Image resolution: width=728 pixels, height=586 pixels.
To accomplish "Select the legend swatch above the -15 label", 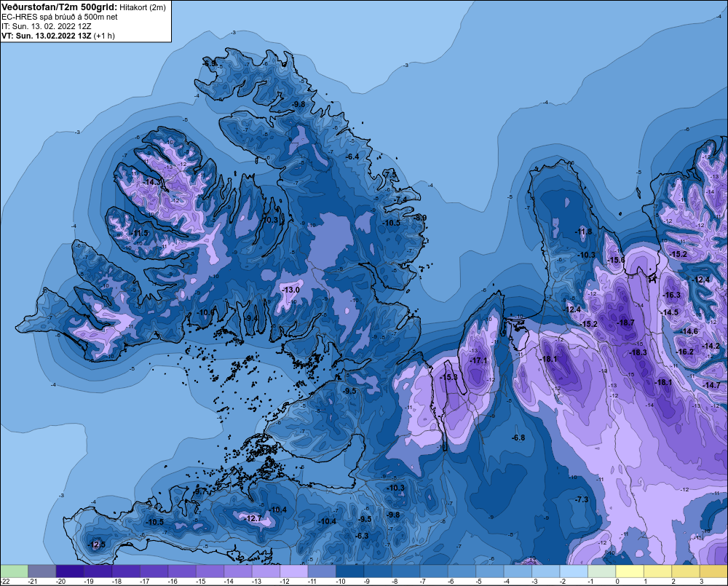I will coord(210,571).
